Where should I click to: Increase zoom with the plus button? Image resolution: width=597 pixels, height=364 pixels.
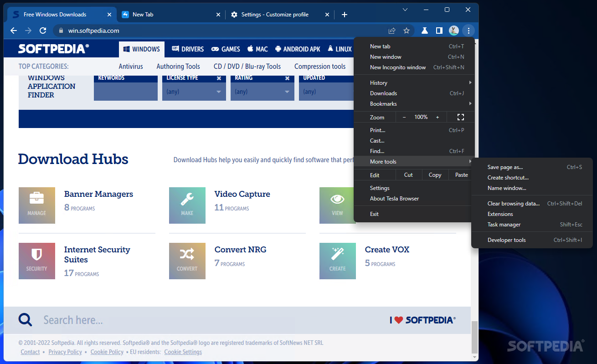[x=437, y=117]
